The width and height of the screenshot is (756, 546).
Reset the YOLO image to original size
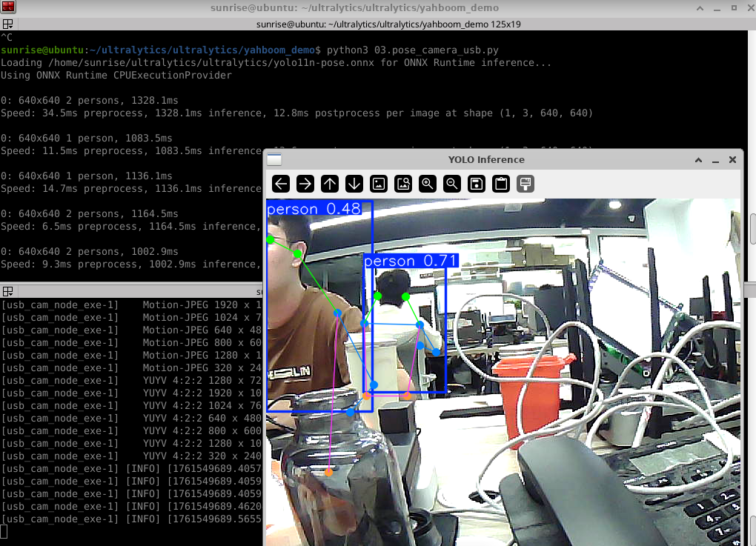pyautogui.click(x=379, y=184)
